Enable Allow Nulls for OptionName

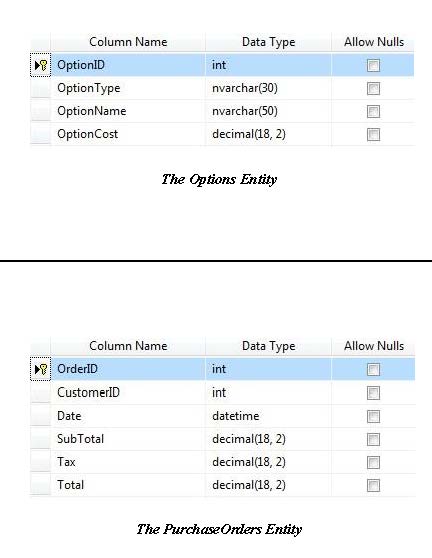click(x=373, y=111)
